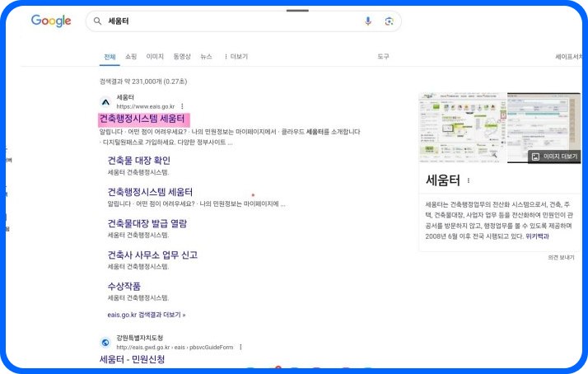Open the 수상작품 sitelink
The width and height of the screenshot is (588, 374).
pyautogui.click(x=124, y=287)
